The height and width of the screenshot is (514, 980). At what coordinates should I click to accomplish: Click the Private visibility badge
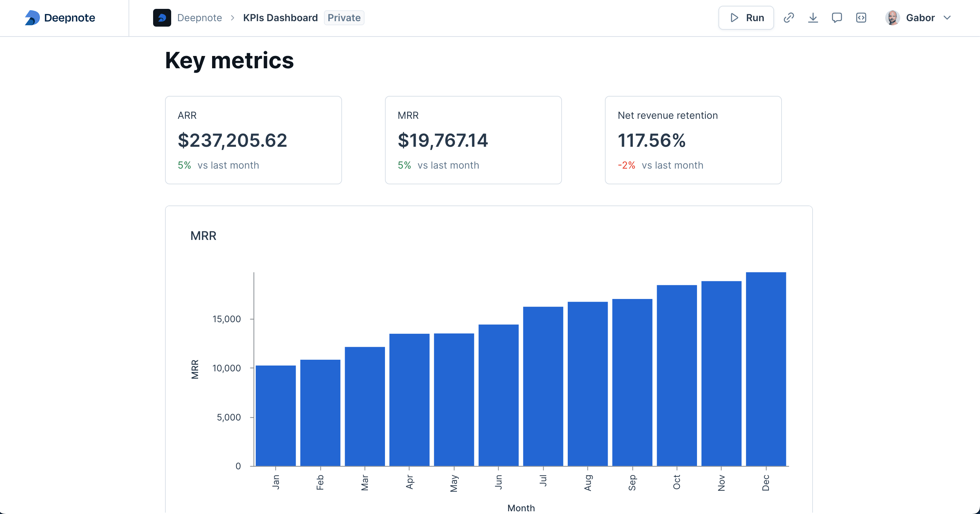(344, 18)
